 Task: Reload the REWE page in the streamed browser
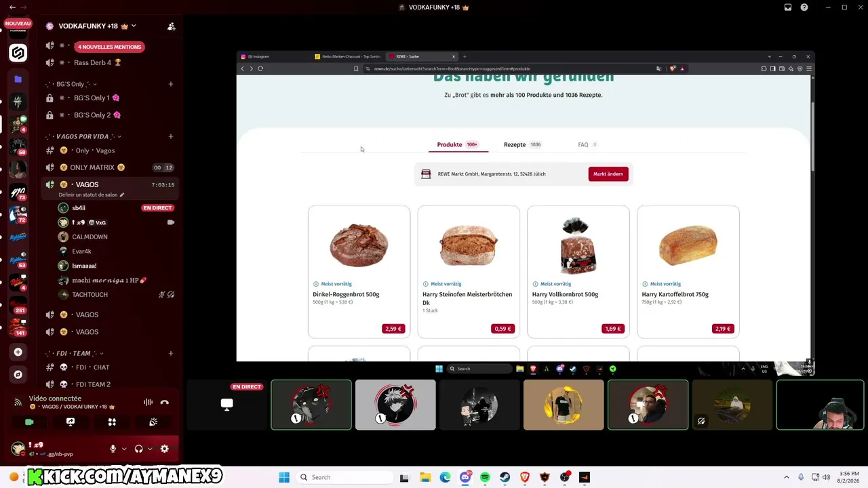pyautogui.click(x=260, y=68)
